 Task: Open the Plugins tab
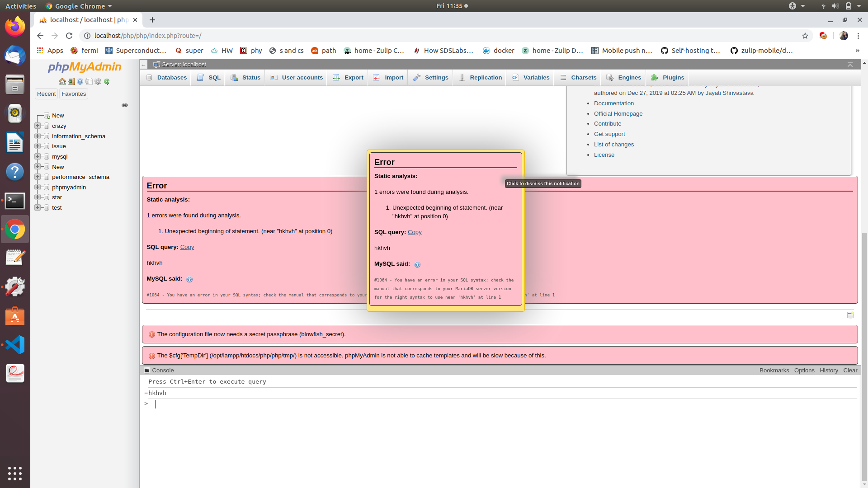[668, 78]
